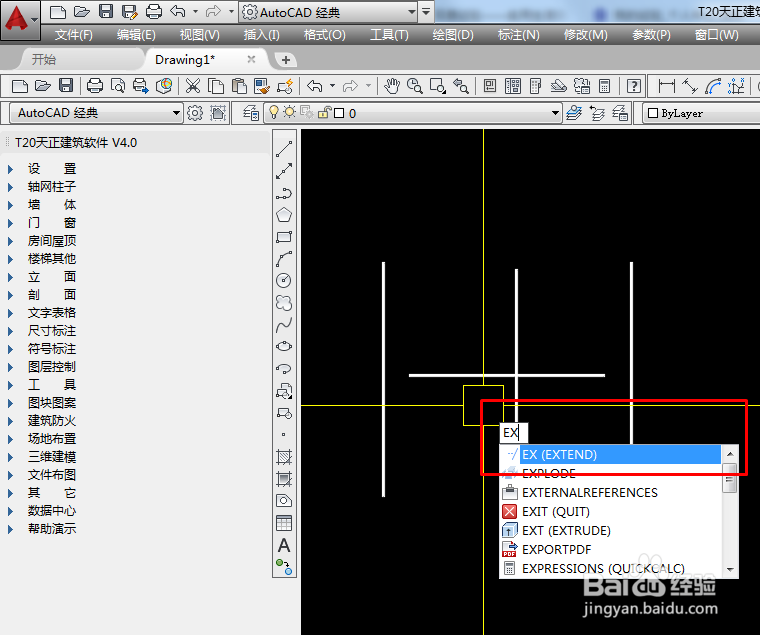
Task: Click the Pan hand tool
Action: click(x=392, y=86)
